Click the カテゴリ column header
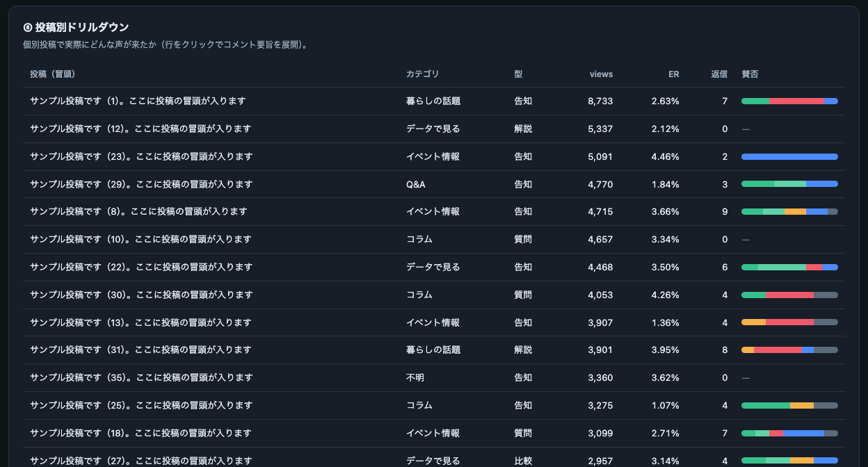 [x=423, y=74]
